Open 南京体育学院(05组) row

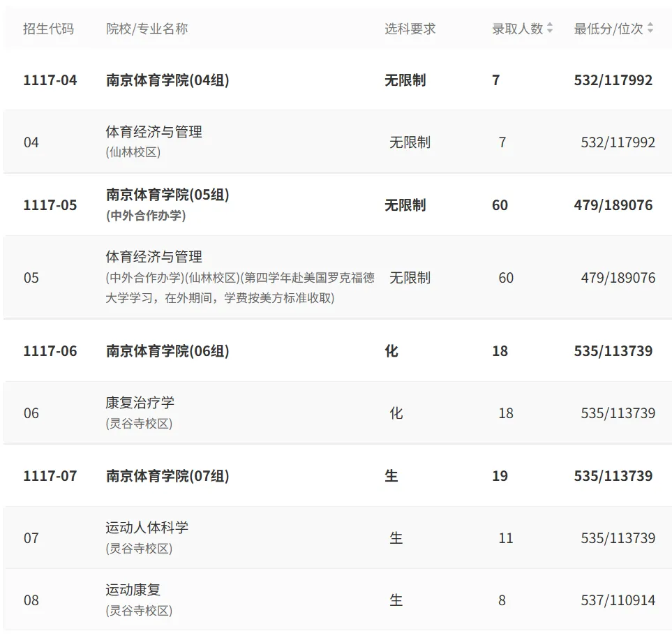pyautogui.click(x=167, y=195)
